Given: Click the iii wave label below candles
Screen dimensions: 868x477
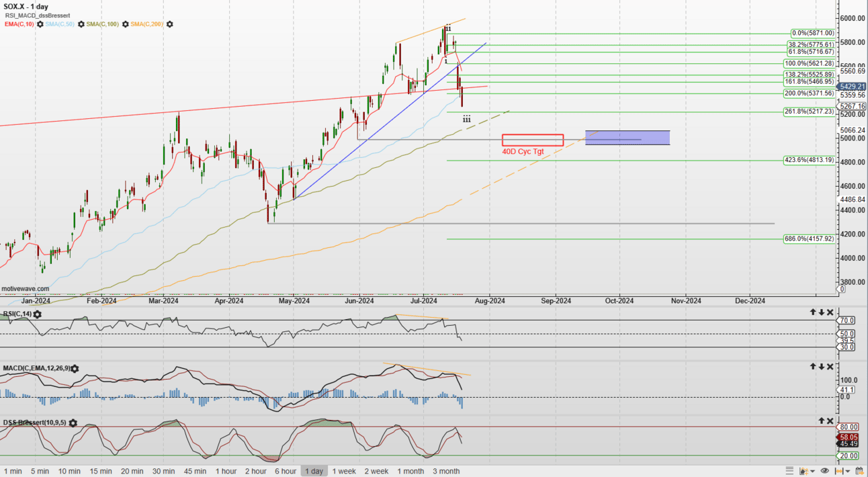Looking at the screenshot, I should pyautogui.click(x=466, y=119).
